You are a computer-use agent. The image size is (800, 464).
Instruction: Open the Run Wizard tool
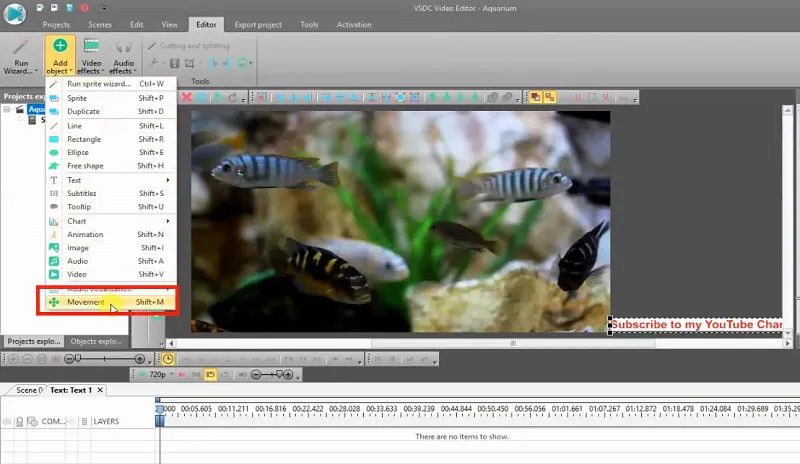[21, 56]
